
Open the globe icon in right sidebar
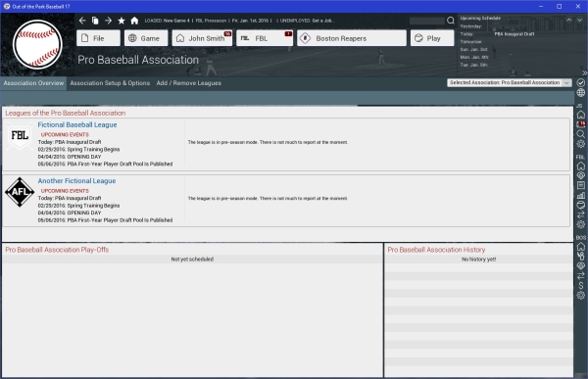(x=580, y=93)
